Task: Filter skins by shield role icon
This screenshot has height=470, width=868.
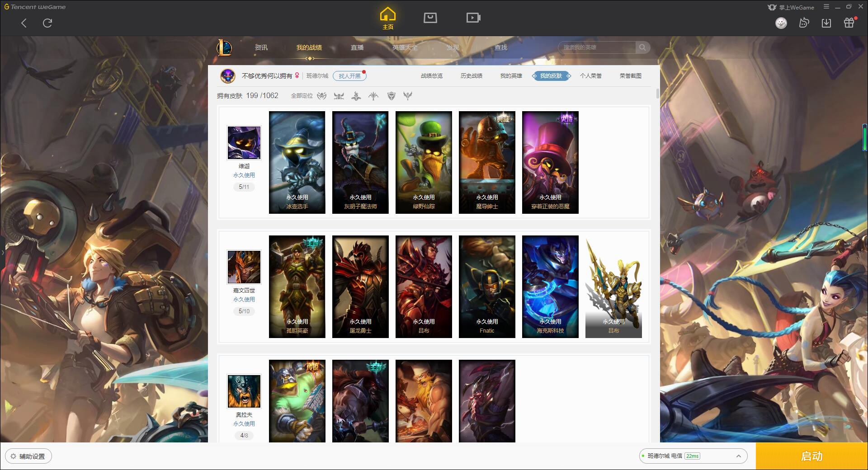Action: tap(392, 96)
